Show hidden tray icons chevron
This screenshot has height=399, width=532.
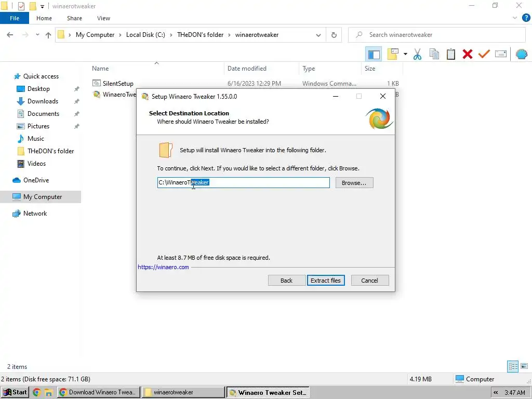click(x=496, y=393)
